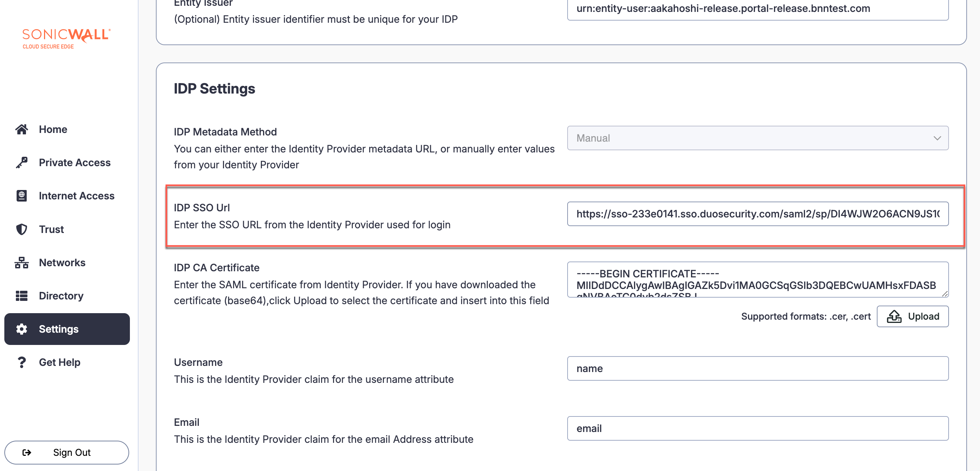
Task: Go to the Directory menu item
Action: [x=61, y=296]
